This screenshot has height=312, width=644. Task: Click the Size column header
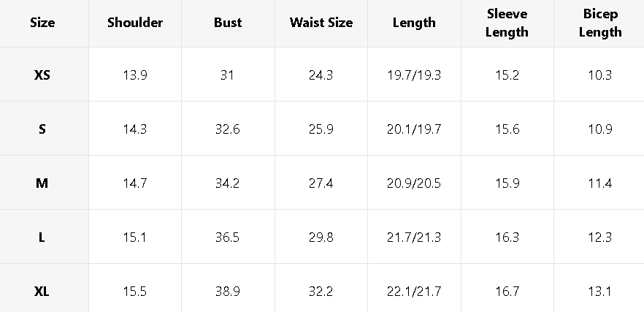(x=42, y=23)
